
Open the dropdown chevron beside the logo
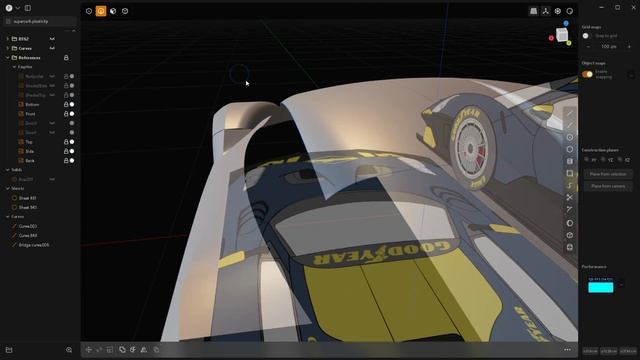(x=18, y=8)
